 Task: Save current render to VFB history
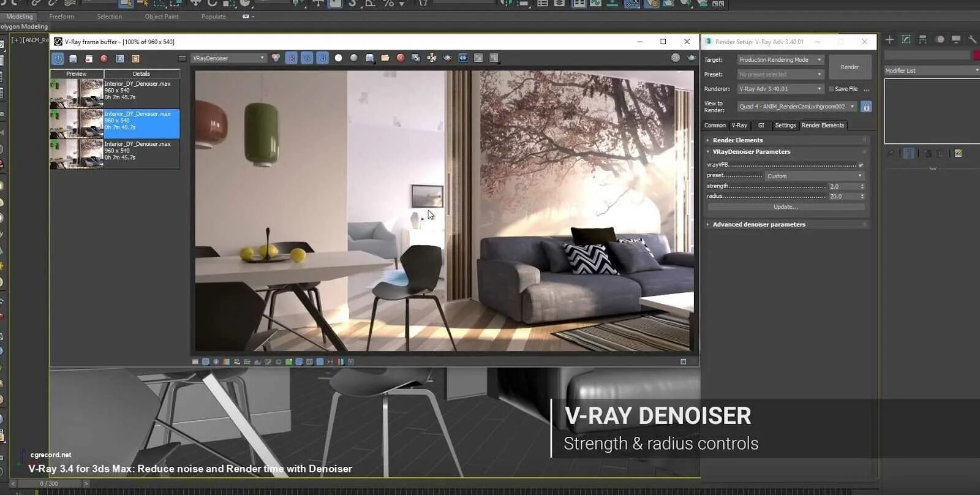point(73,59)
